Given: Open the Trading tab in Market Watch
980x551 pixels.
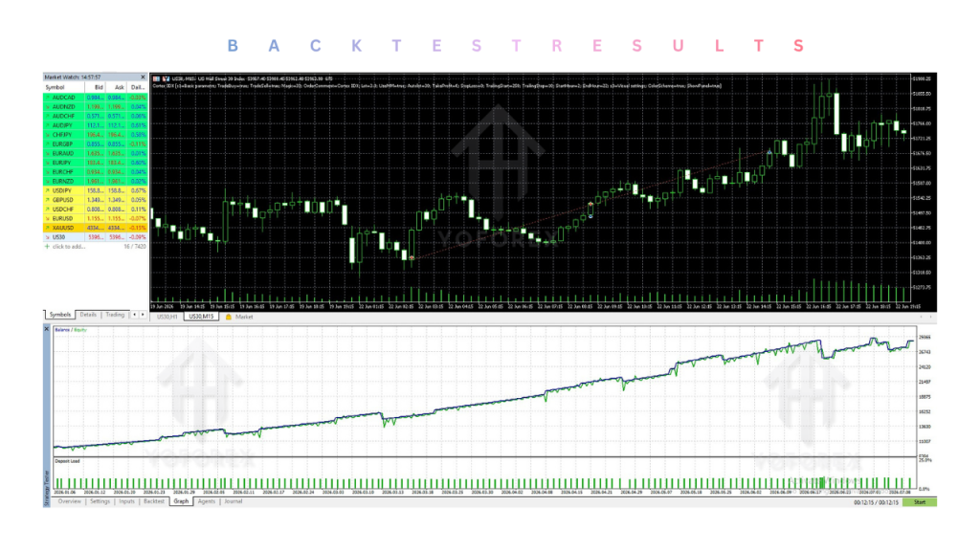Looking at the screenshot, I should click(115, 315).
